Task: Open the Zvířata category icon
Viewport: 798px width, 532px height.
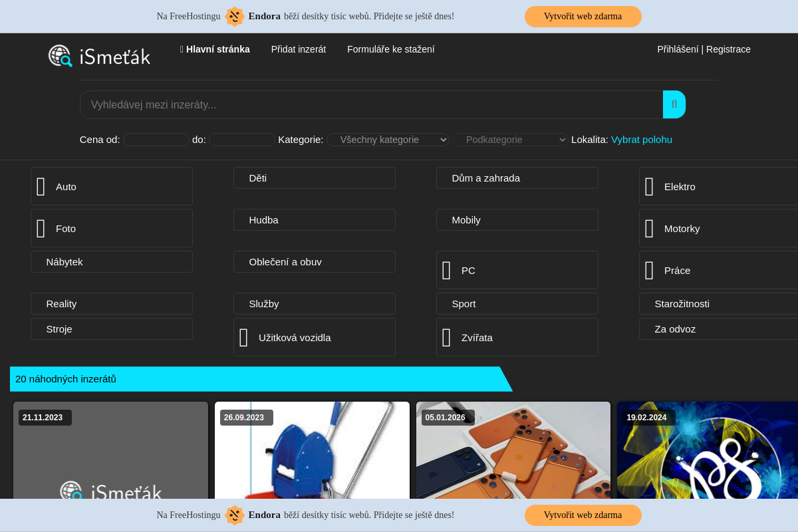Action: pos(447,338)
